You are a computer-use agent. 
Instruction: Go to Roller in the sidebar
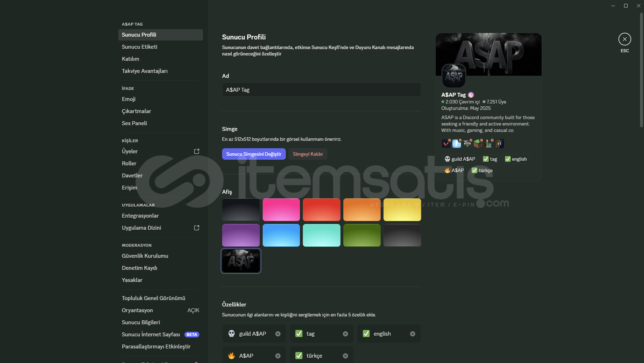[x=129, y=164]
